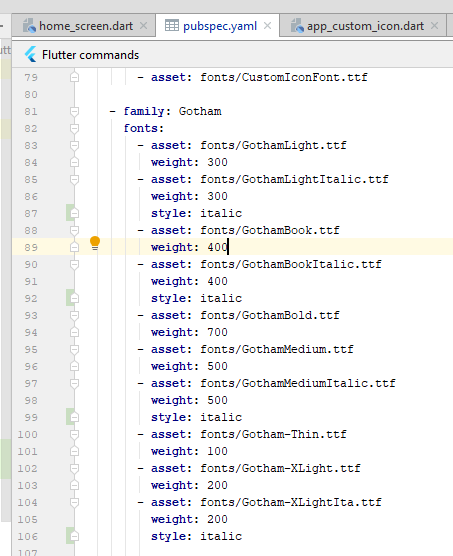453x556 pixels.
Task: Collapse the GothamBook asset block line 88
Action: coord(74,230)
